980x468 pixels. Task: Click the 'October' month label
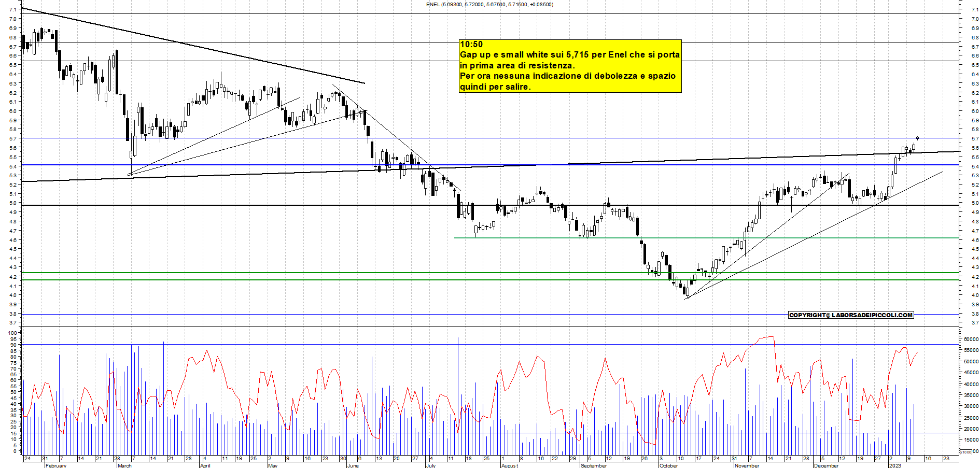click(x=668, y=465)
